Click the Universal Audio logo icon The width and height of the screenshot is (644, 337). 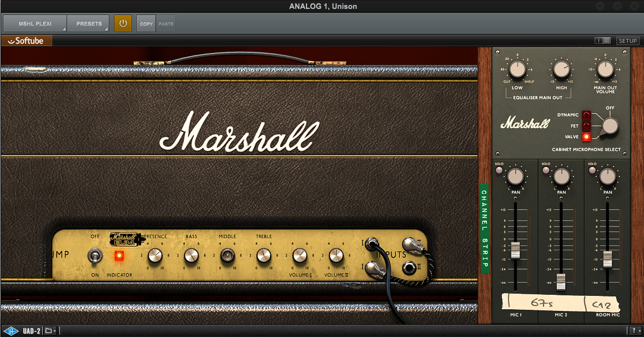(11, 331)
